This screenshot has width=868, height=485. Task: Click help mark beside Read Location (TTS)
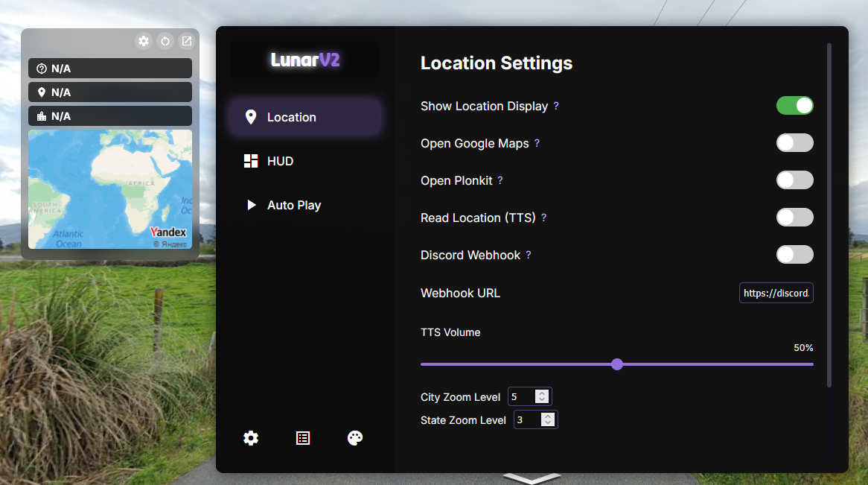click(x=543, y=218)
